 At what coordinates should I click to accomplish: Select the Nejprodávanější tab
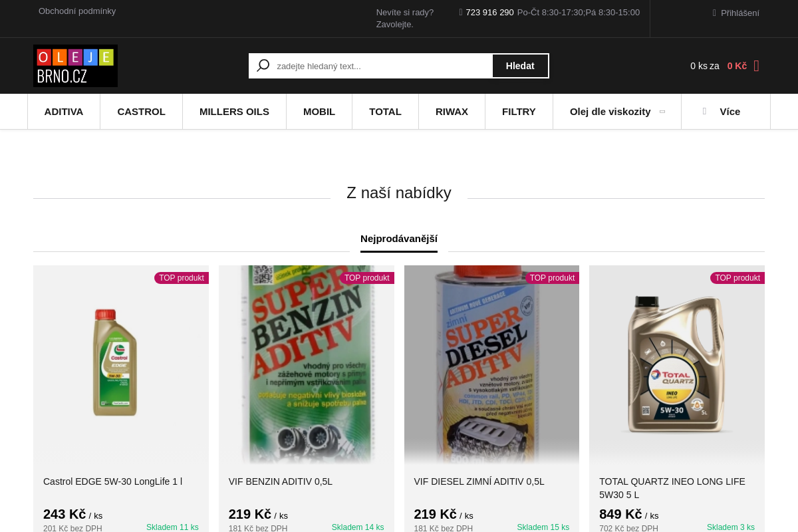pos(399,239)
